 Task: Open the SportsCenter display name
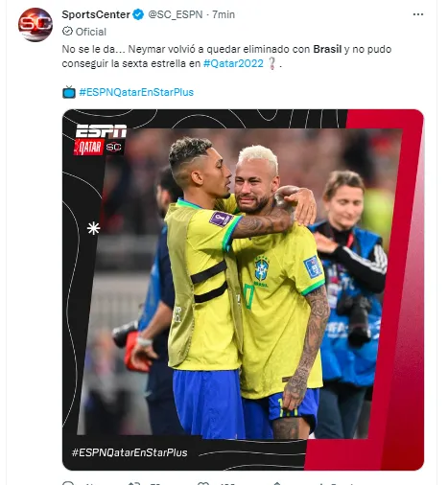click(96, 14)
